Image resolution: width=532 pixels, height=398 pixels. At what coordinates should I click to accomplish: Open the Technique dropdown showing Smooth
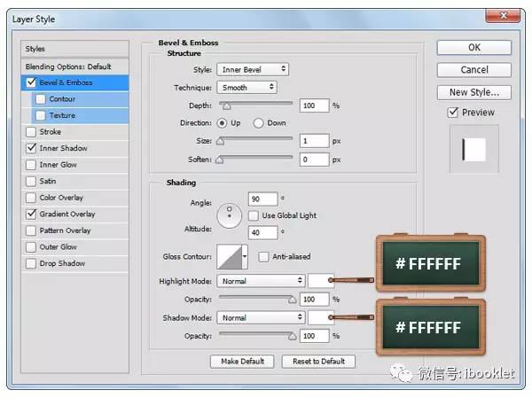(x=247, y=88)
